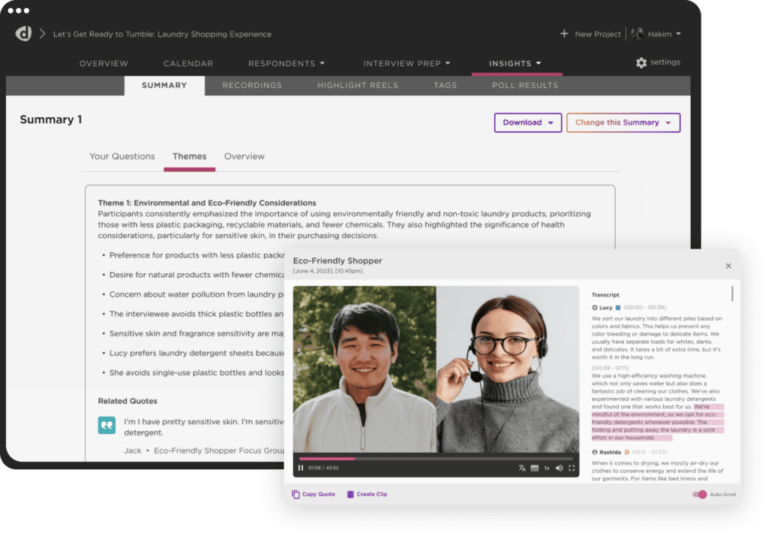Mute the video volume icon
Viewport: 768px width, 536px height.
pyautogui.click(x=560, y=467)
